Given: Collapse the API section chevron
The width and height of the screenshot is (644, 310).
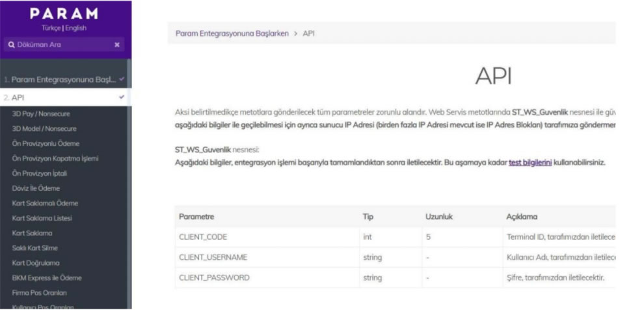Looking at the screenshot, I should pyautogui.click(x=122, y=98).
